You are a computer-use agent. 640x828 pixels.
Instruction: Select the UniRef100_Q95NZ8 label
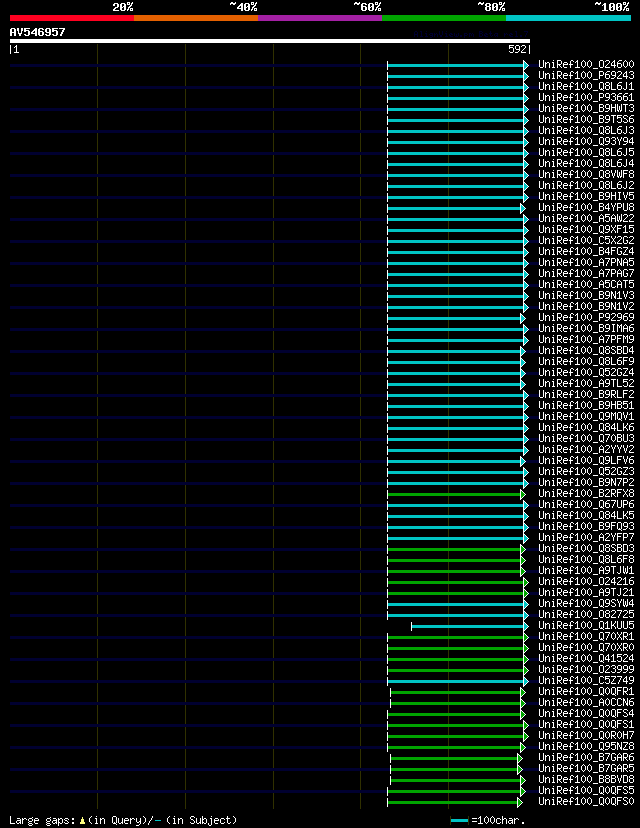click(586, 747)
